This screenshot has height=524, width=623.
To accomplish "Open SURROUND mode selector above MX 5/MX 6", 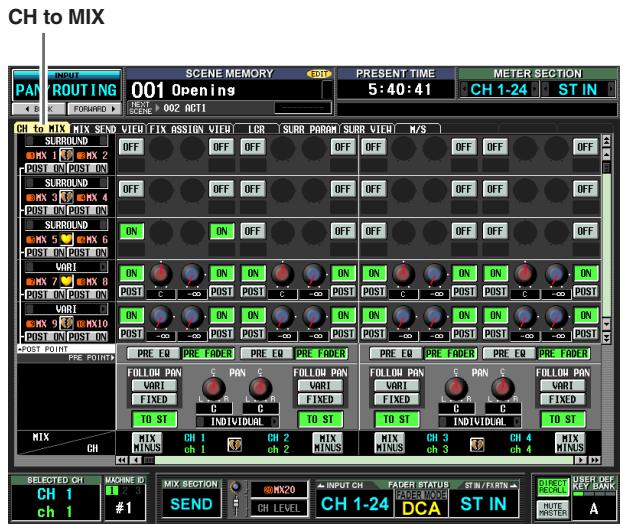I will click(66, 225).
